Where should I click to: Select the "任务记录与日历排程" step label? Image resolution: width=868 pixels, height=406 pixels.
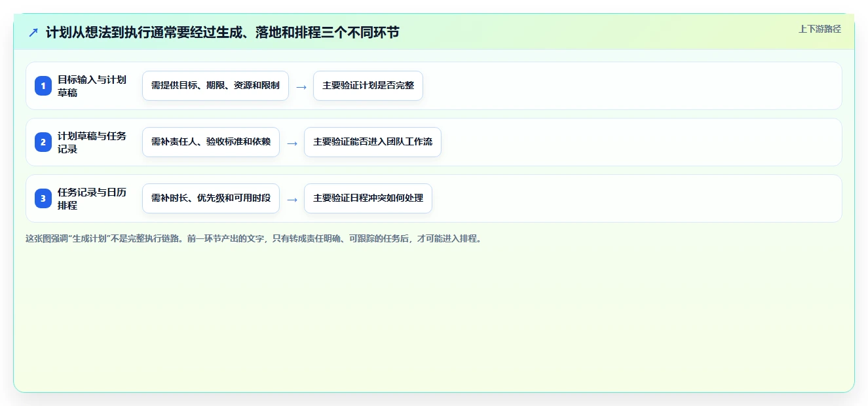pyautogui.click(x=92, y=198)
